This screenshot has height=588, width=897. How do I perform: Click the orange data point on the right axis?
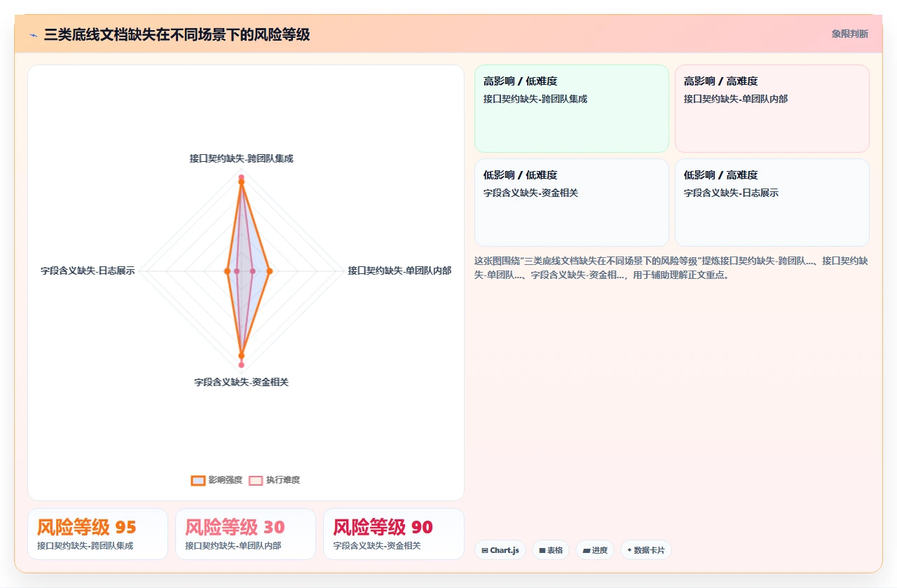[x=270, y=271]
